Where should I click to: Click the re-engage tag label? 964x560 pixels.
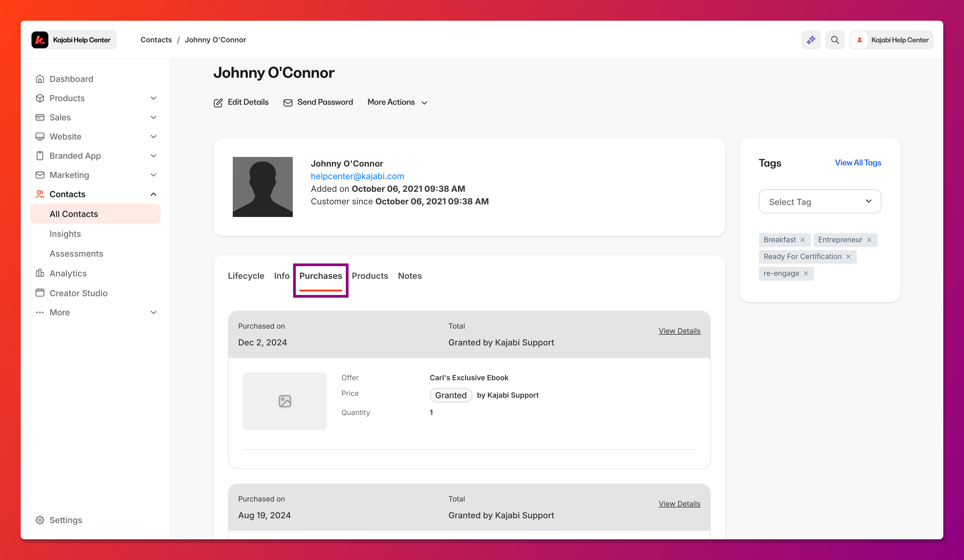[x=781, y=273]
